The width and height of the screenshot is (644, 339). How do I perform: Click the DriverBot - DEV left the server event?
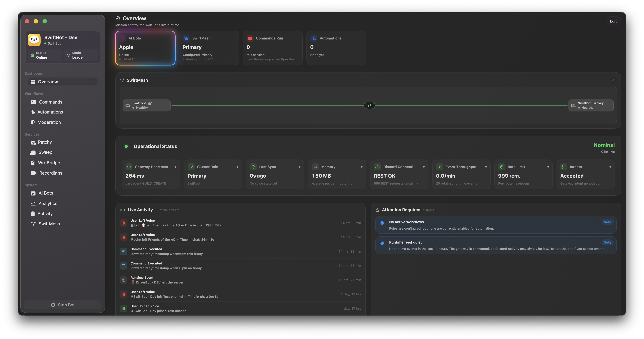241,280
